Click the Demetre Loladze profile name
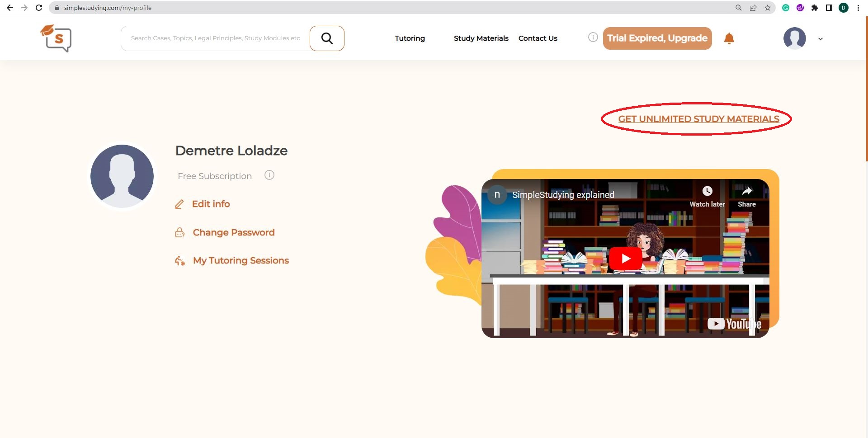This screenshot has height=438, width=868. (x=231, y=151)
